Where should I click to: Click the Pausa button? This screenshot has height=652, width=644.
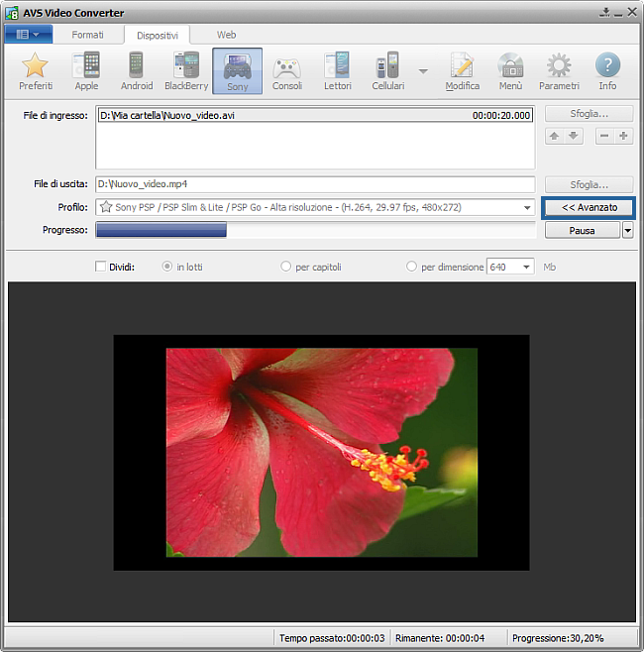click(582, 231)
